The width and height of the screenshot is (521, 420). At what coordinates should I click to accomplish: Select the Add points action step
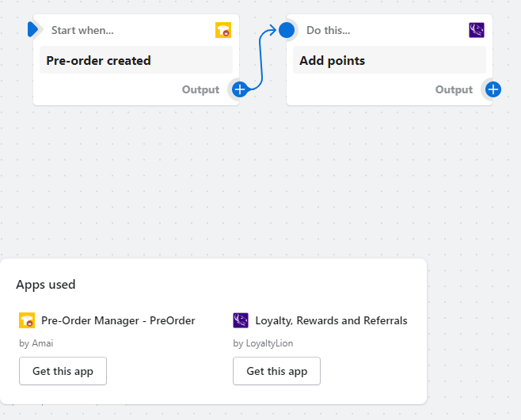tap(389, 60)
